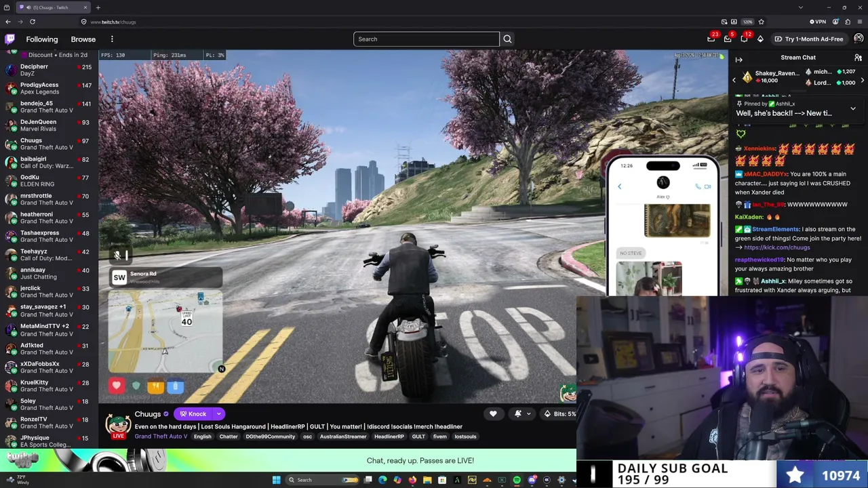Open File Explorer from the taskbar
868x488 pixels.
pyautogui.click(x=427, y=480)
